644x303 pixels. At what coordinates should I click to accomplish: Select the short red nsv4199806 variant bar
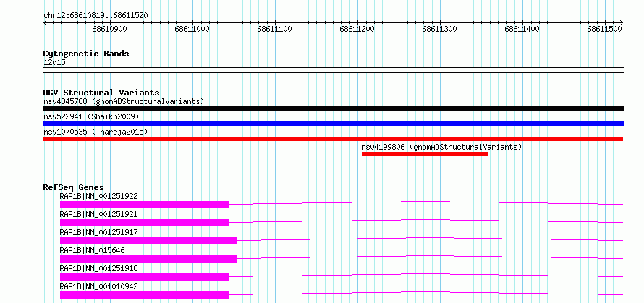(425, 154)
